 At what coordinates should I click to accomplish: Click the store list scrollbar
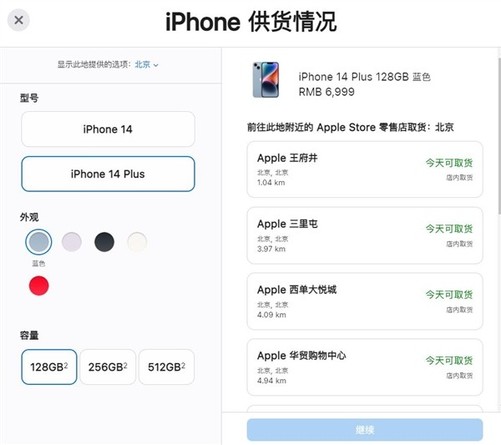coord(499,136)
